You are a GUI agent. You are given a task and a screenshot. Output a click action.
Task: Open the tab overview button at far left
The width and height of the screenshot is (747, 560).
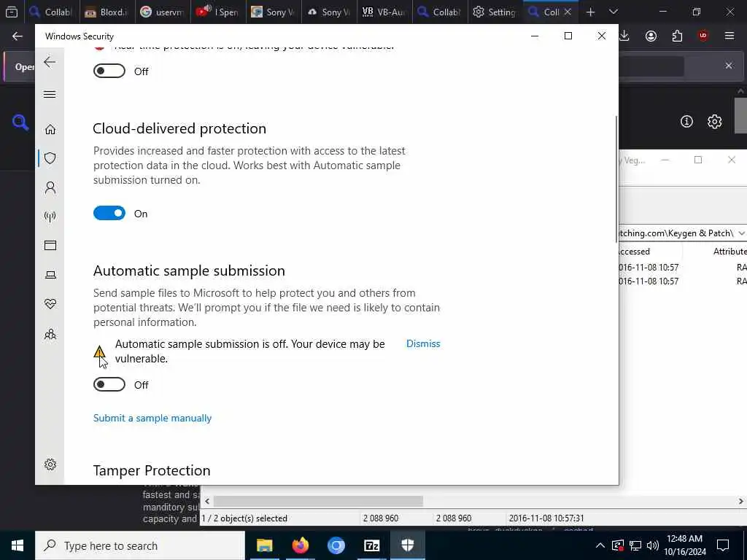click(12, 12)
